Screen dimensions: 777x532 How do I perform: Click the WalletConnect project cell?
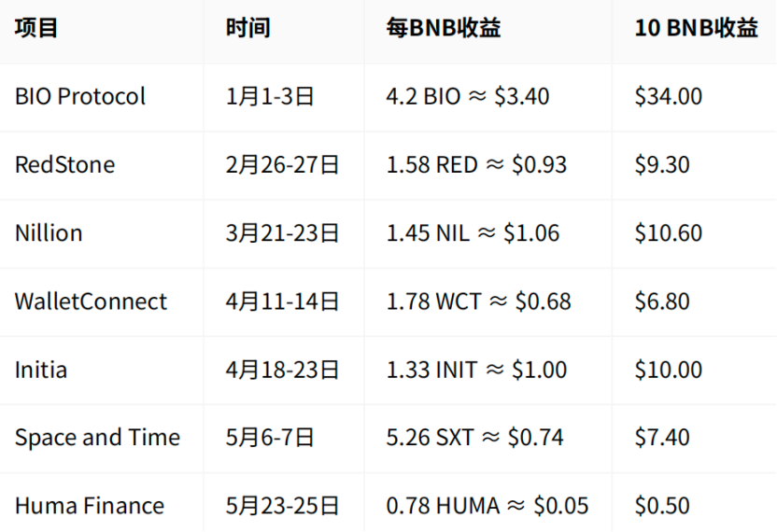(x=91, y=301)
